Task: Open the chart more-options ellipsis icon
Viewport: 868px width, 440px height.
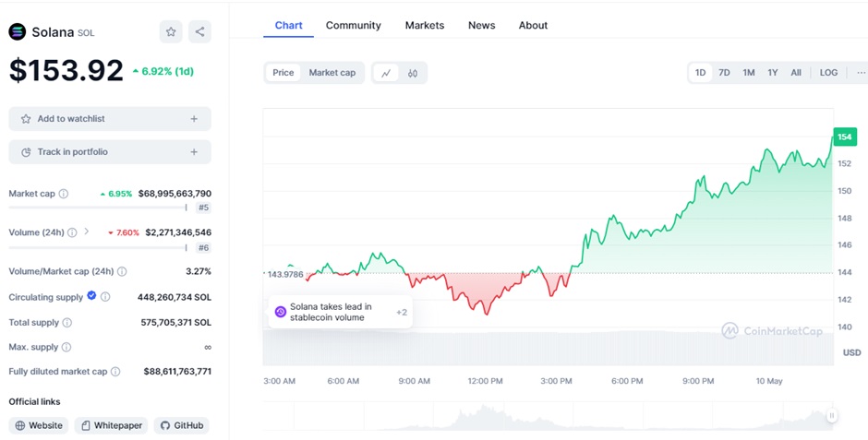Action: (x=860, y=73)
